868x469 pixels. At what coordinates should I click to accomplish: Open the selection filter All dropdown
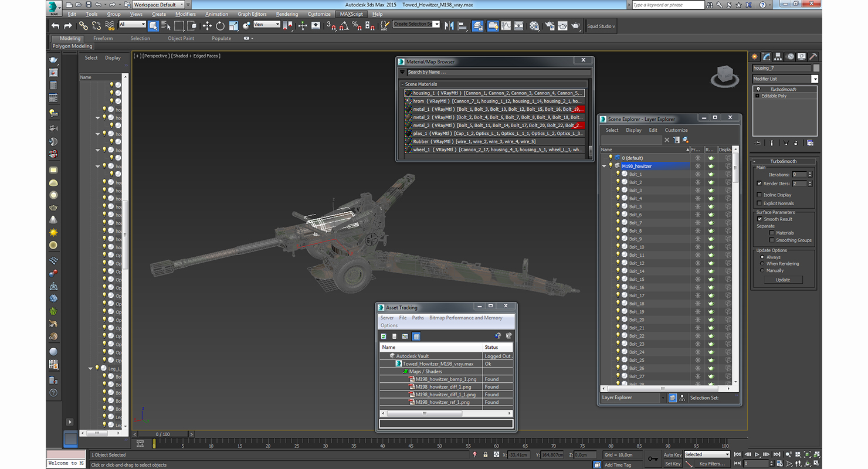tap(132, 25)
